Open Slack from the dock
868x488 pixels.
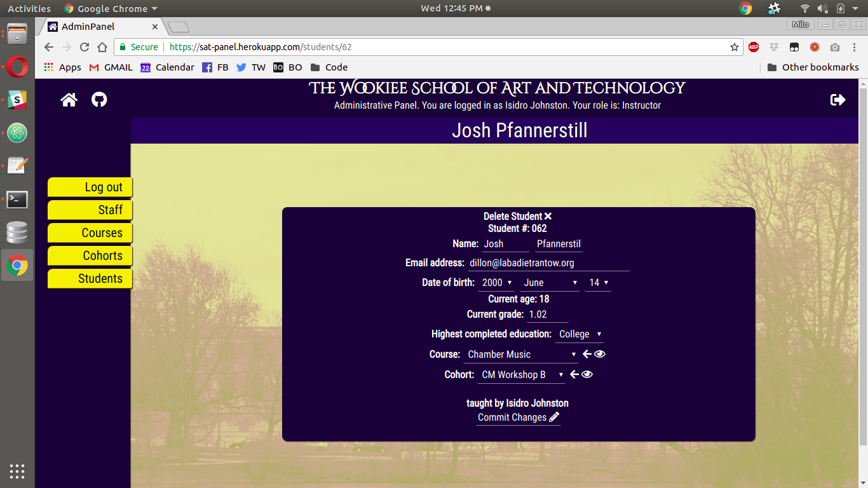tap(17, 100)
